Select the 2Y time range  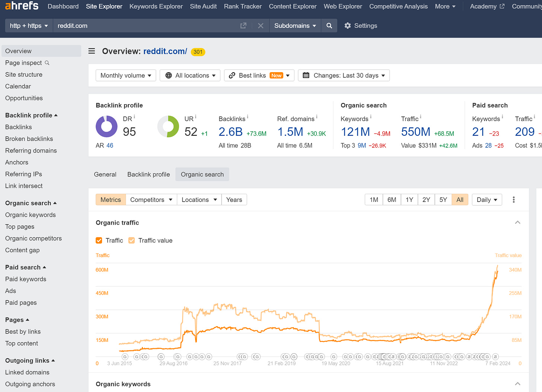click(426, 200)
